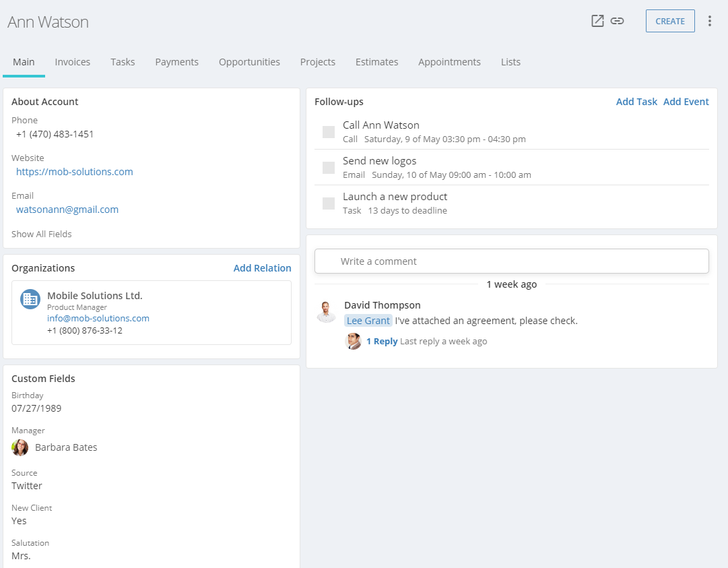Select the Payments tab
The image size is (728, 568).
[x=177, y=62]
